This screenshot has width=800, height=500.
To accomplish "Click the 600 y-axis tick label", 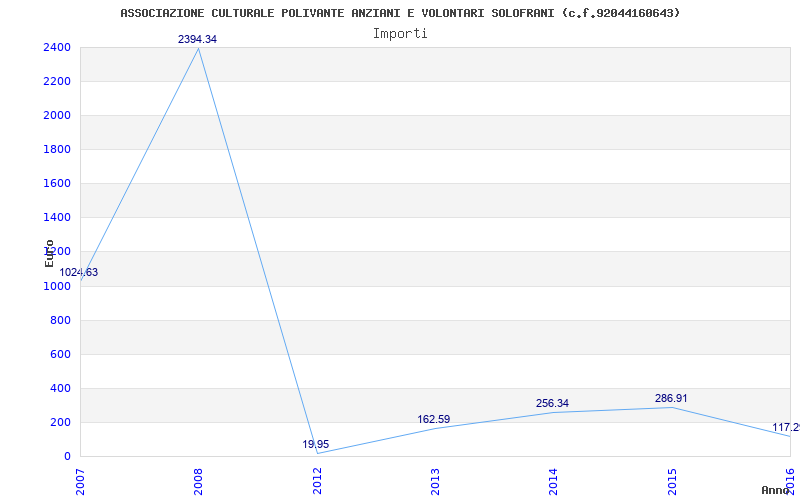I will pyautogui.click(x=61, y=355).
